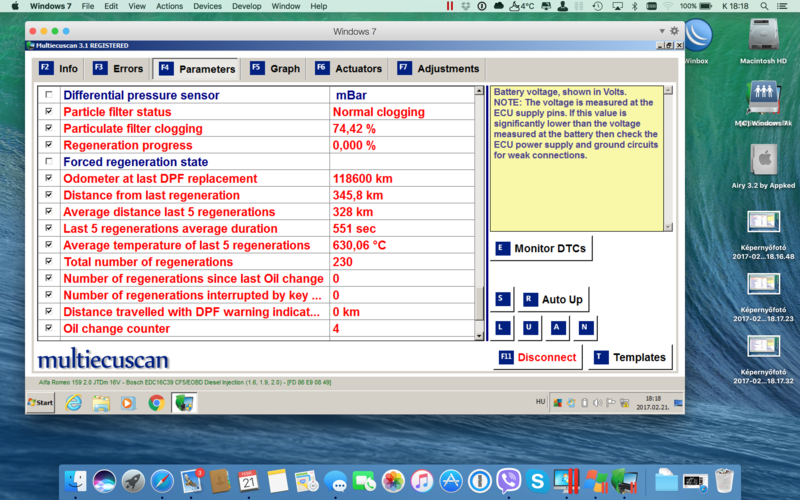Switch to the Graph tab
The image size is (800, 500).
coord(275,69)
